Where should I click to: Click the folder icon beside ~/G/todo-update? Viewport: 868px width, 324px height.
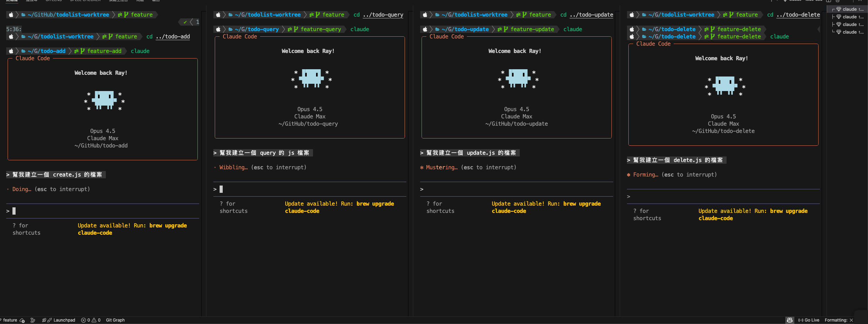(437, 29)
